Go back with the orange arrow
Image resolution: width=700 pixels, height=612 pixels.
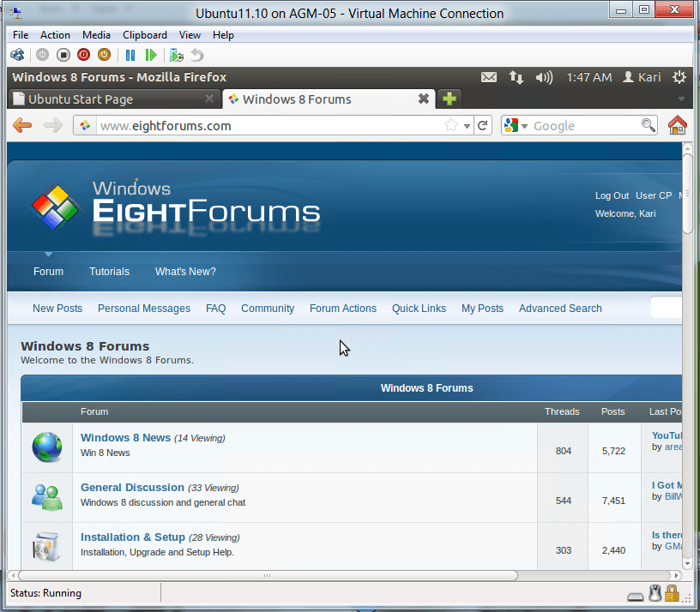pos(22,125)
